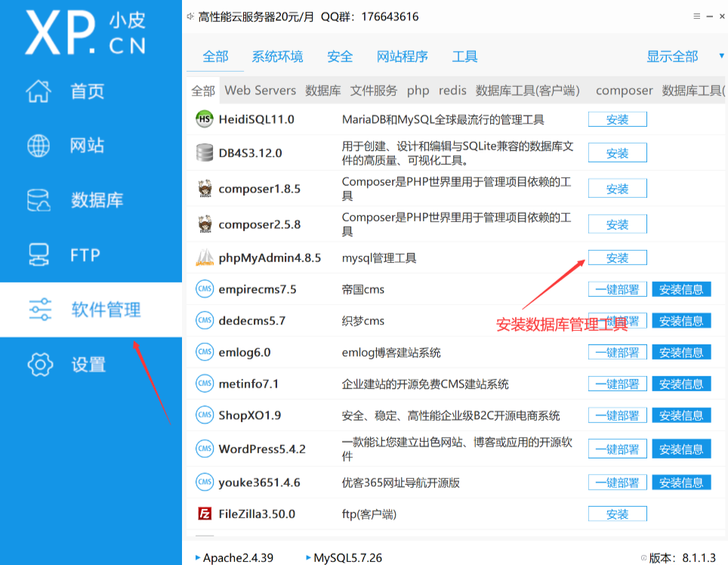Click the speaker announcement icon at top
The image size is (728, 565).
tap(190, 17)
